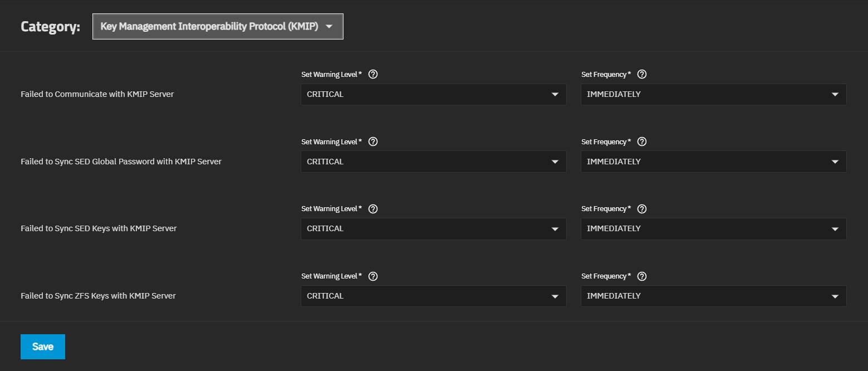Click help icon for ZFS Keys warning level
Screen dimensions: 868x371
coord(373,276)
